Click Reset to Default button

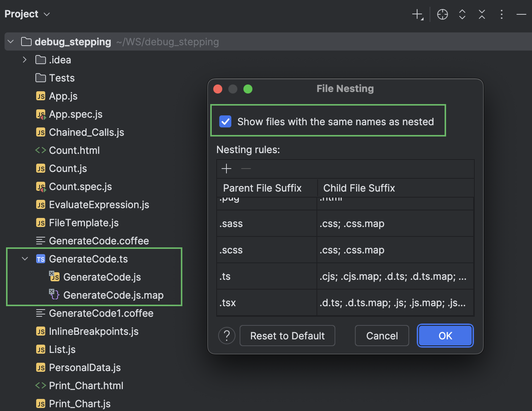pyautogui.click(x=287, y=336)
